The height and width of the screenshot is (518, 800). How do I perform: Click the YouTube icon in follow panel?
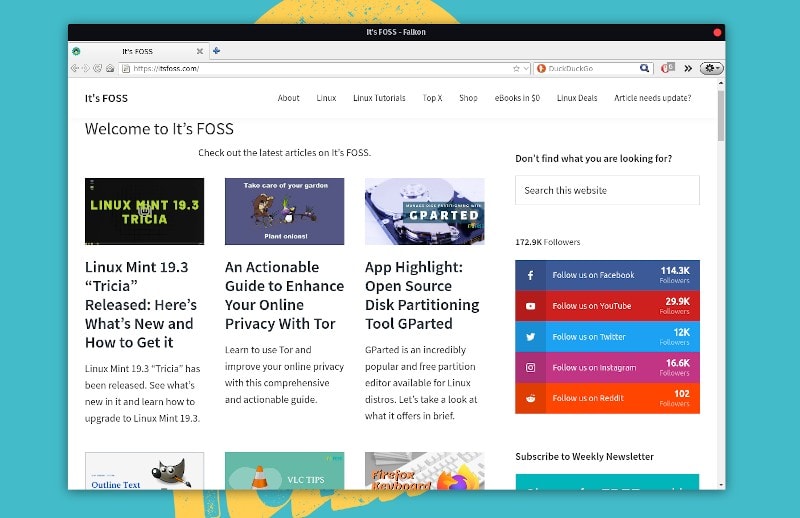click(531, 306)
